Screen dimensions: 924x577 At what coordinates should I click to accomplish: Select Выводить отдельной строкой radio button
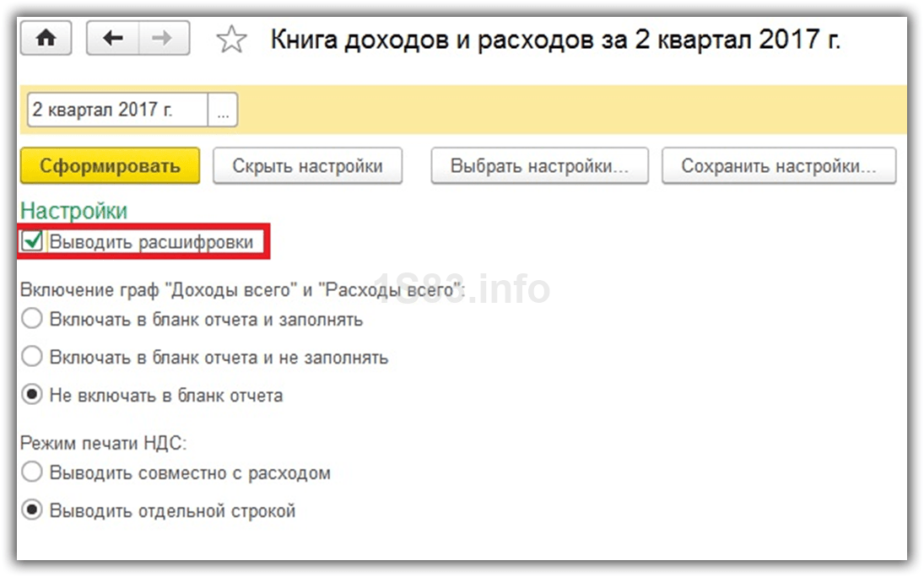[x=32, y=511]
